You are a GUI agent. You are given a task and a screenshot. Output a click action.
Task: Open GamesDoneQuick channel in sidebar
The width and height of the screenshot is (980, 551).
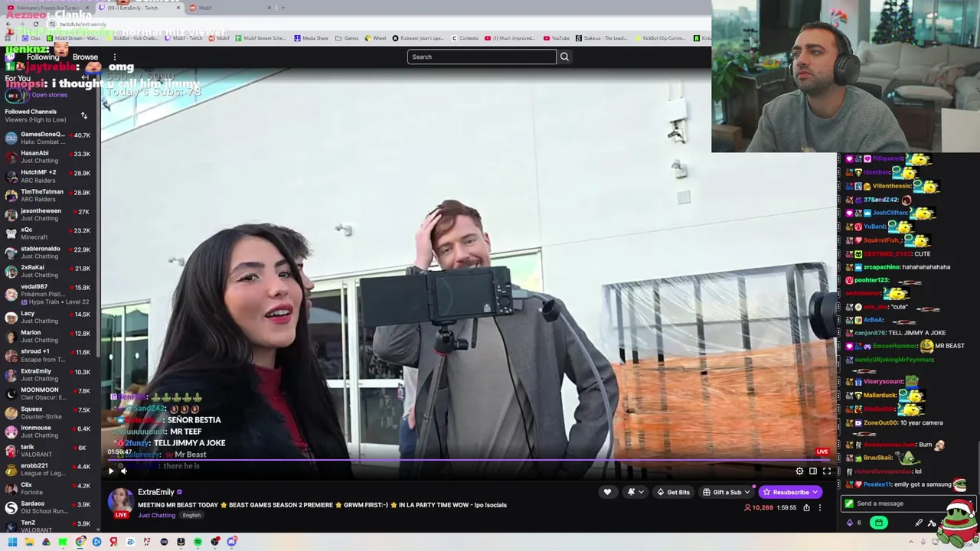pyautogui.click(x=47, y=138)
